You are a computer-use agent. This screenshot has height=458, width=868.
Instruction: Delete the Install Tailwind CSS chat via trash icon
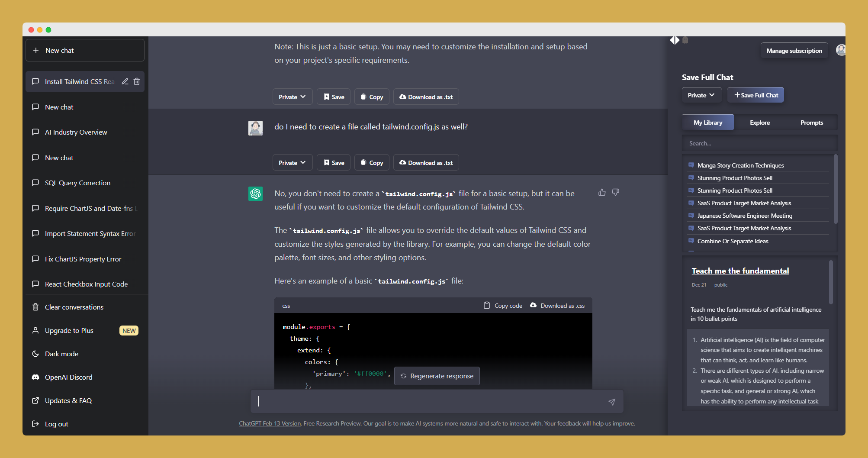coord(137,81)
